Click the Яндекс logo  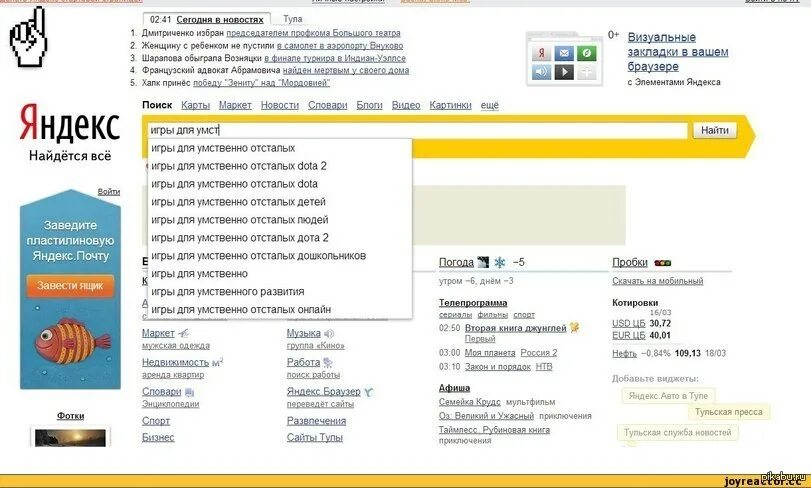point(70,123)
